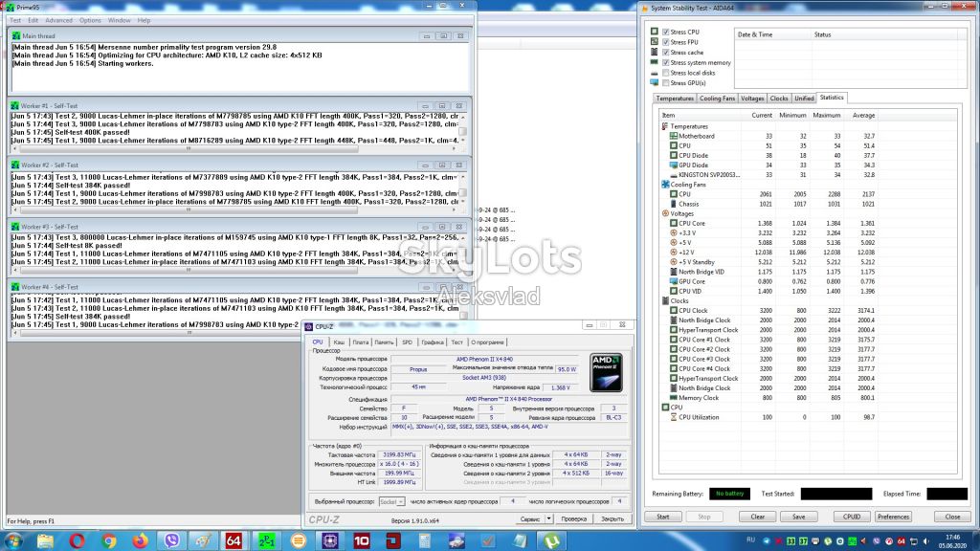Uncheck Stress system memory
The image size is (980, 551).
click(666, 62)
